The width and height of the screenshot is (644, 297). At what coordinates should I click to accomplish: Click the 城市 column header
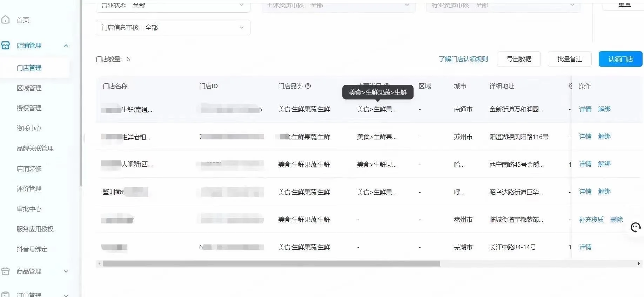pos(460,86)
